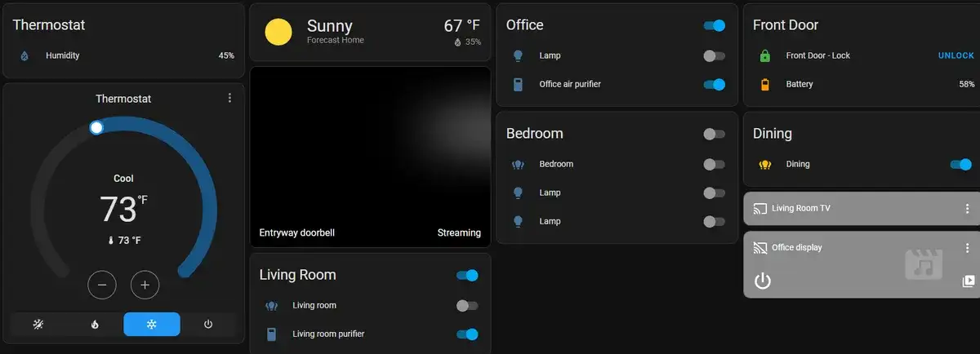Click the orange Battery icon

(x=765, y=84)
